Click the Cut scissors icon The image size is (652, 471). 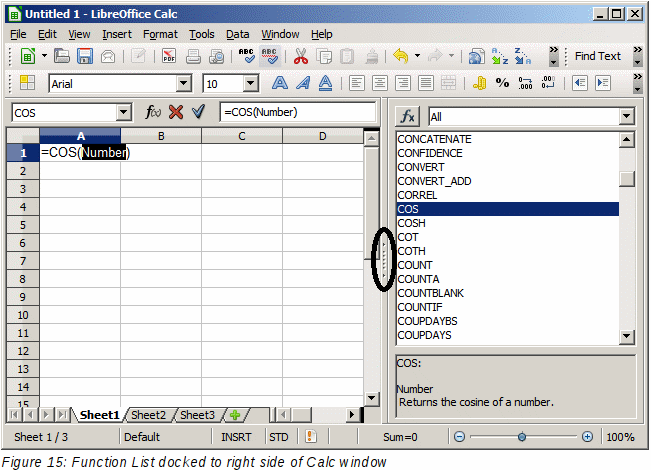pyautogui.click(x=301, y=56)
